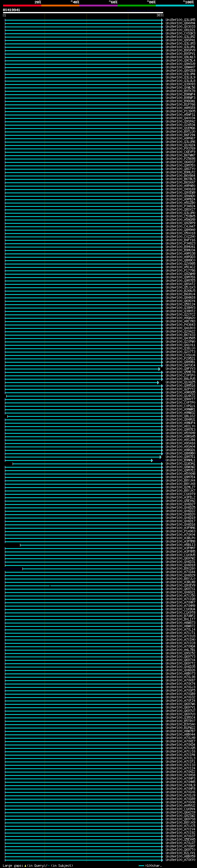Click the alignment bar of UniRef100_B9NHL1

click(79, 460)
